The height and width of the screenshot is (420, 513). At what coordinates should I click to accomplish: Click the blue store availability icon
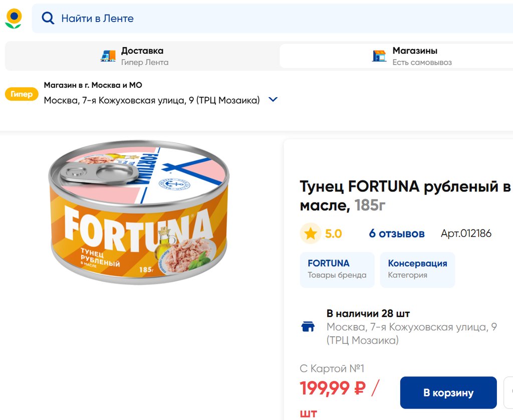(x=308, y=327)
